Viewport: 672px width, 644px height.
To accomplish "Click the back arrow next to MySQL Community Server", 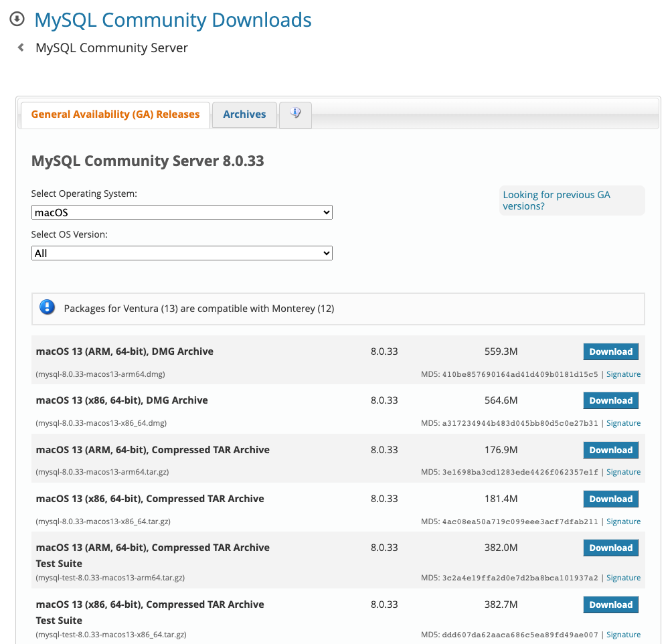I will click(21, 48).
